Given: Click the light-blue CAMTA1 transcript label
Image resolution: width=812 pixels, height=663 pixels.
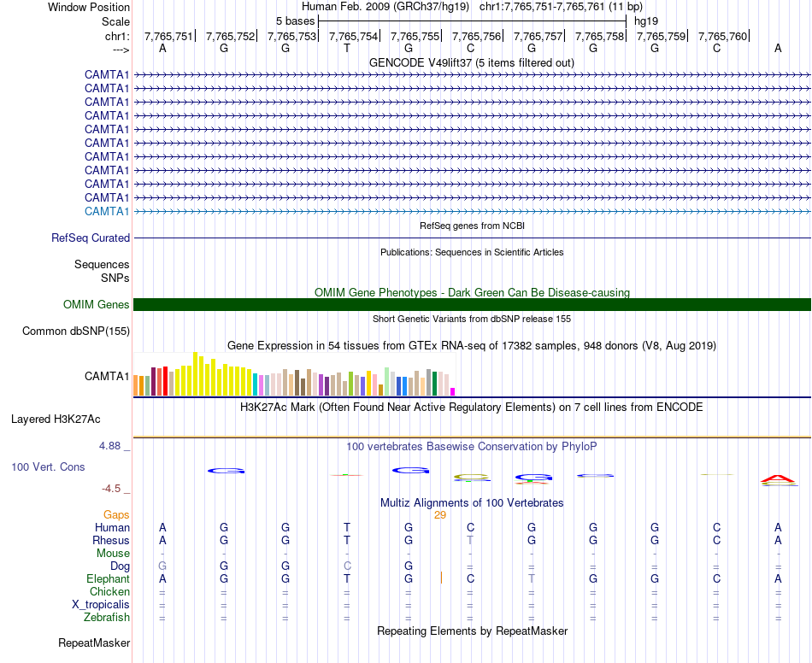Looking at the screenshot, I should 107,211.
